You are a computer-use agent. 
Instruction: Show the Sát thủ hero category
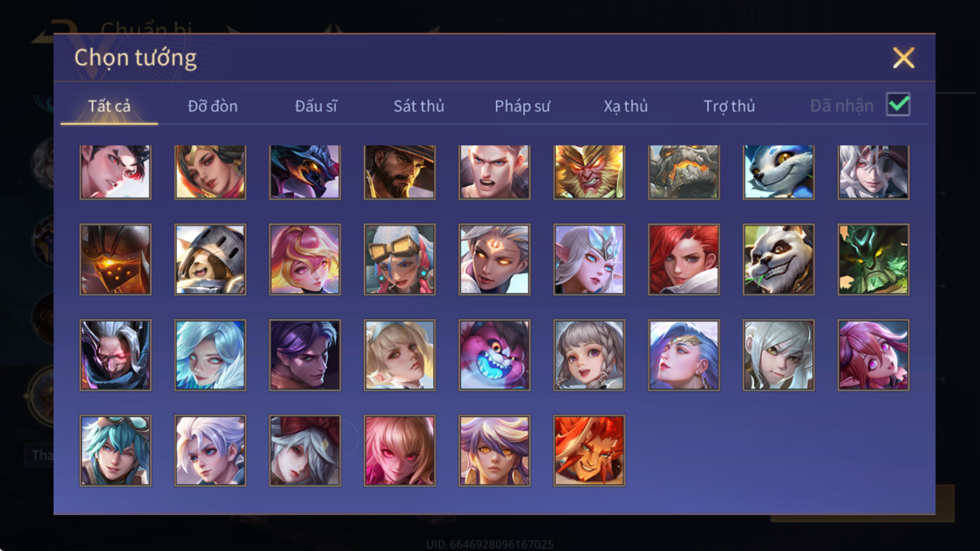pos(419,106)
